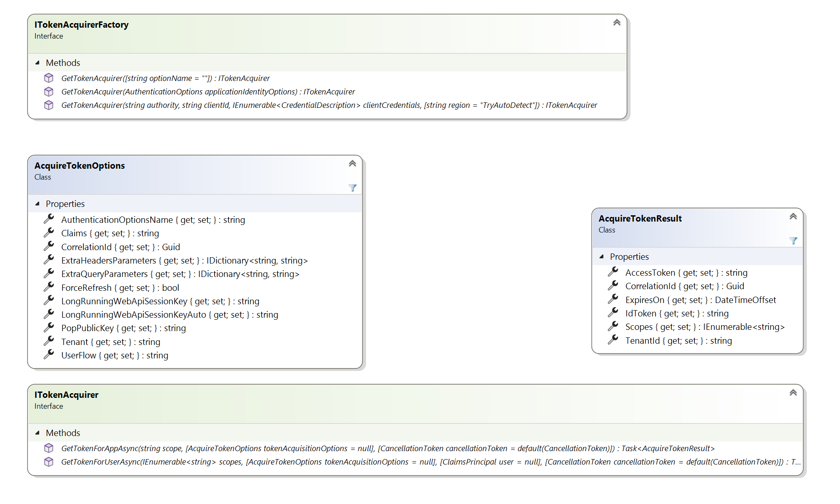Select the AcquireTokenResult class title
This screenshot has height=504, width=840.
(640, 219)
